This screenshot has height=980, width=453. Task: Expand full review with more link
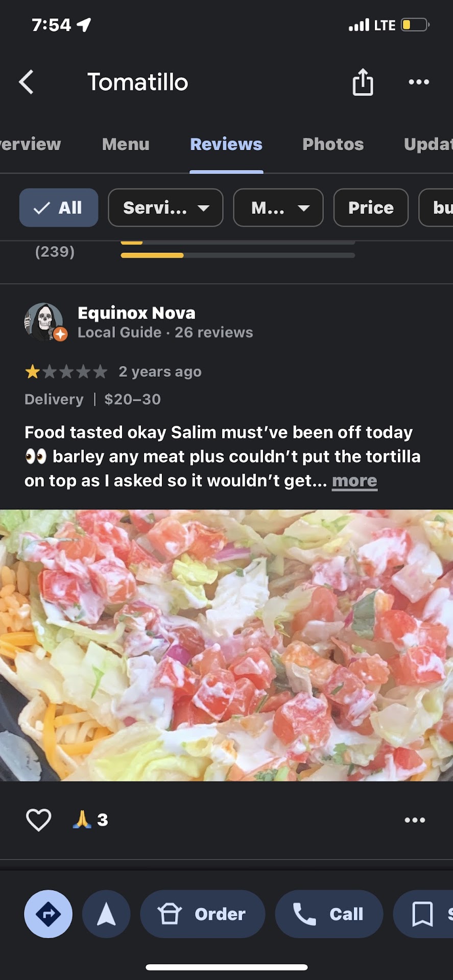(354, 481)
